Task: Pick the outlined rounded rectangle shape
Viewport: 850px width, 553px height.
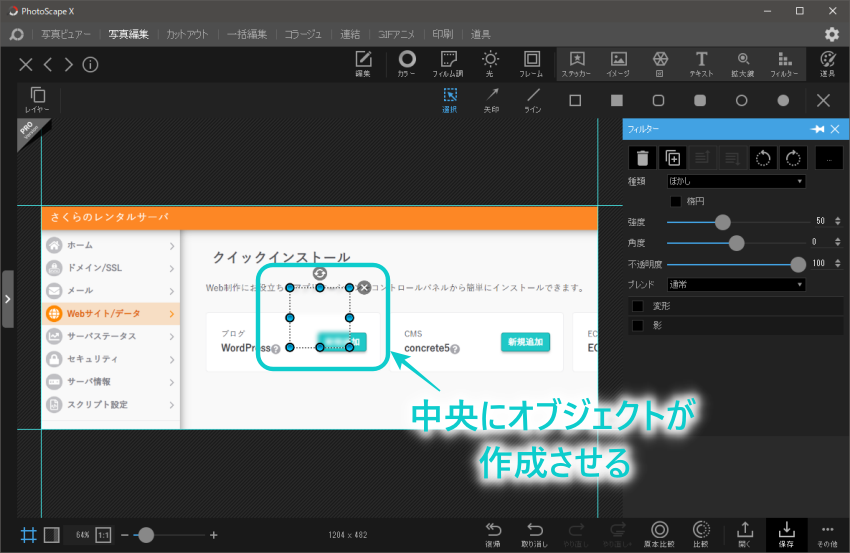Action: (658, 100)
